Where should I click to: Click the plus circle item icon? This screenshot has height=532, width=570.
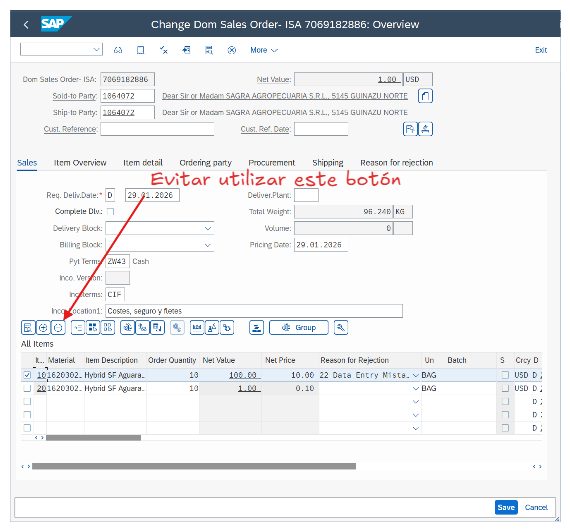[43, 328]
